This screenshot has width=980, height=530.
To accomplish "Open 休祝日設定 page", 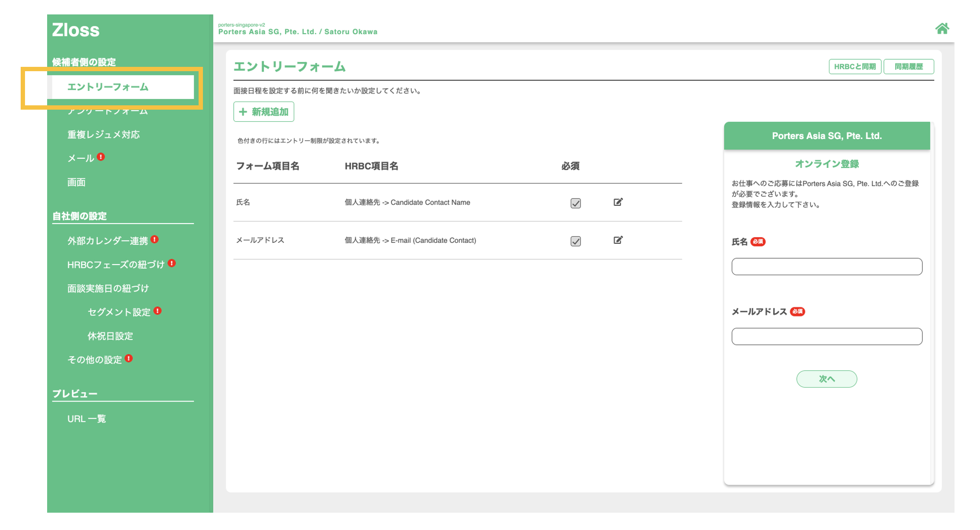I will [x=110, y=336].
